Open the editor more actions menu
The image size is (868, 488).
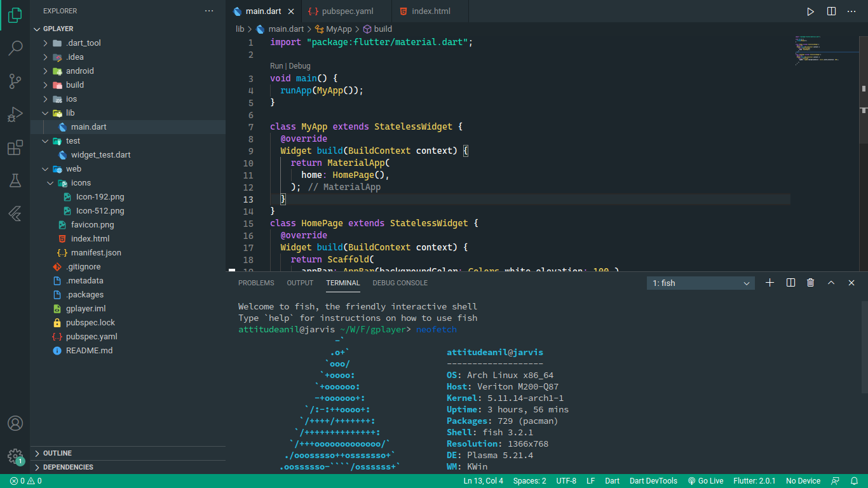pyautogui.click(x=852, y=11)
